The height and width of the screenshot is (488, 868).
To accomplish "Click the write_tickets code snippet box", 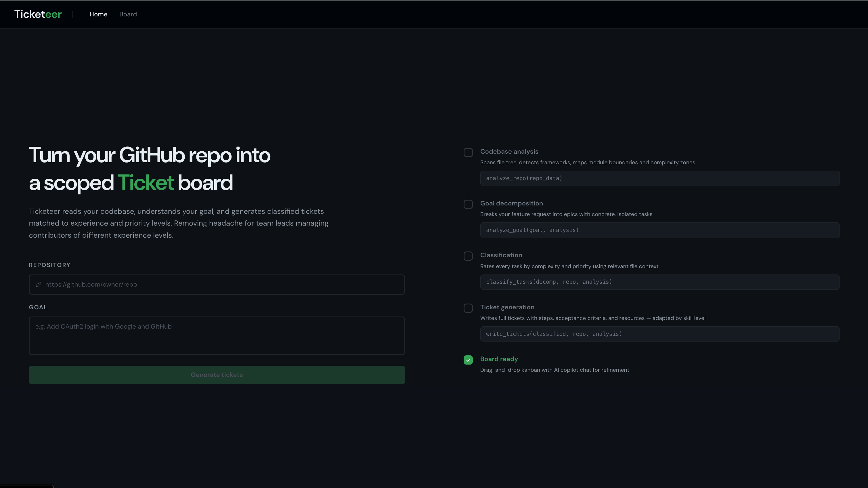I will (659, 334).
